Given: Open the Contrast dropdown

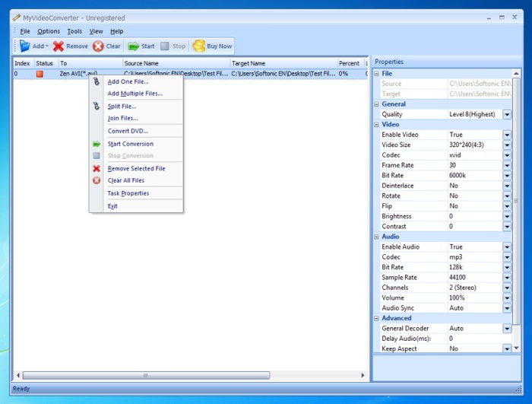Looking at the screenshot, I should [507, 227].
